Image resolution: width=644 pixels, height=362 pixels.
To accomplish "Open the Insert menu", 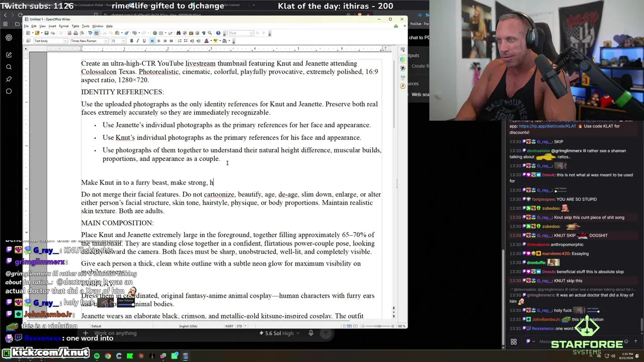I will tap(52, 26).
